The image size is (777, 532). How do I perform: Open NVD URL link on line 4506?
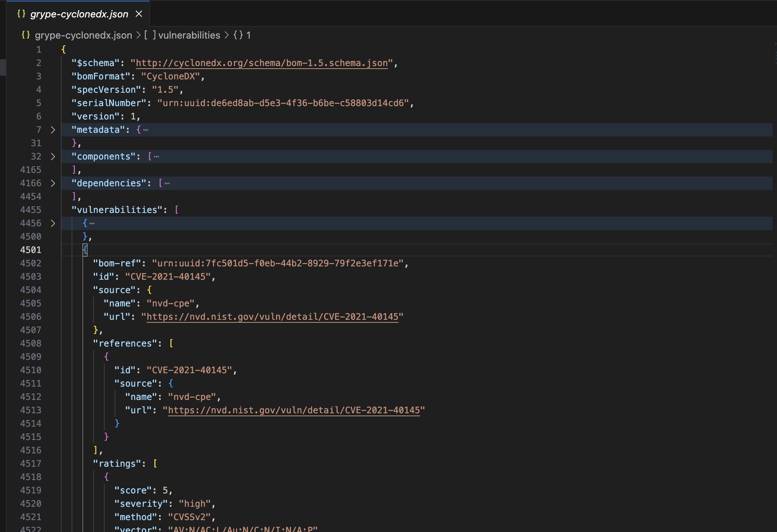[272, 317]
